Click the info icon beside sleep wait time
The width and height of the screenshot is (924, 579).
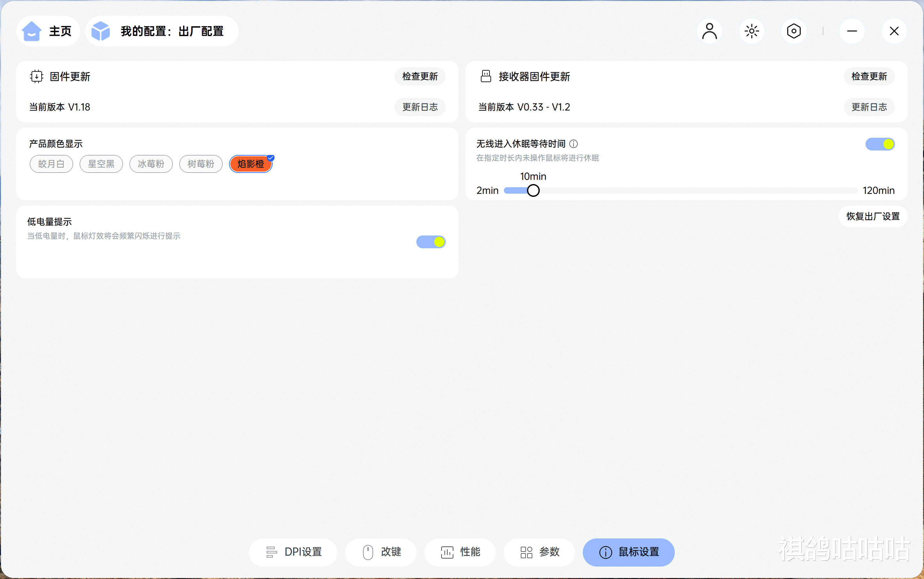pyautogui.click(x=573, y=144)
